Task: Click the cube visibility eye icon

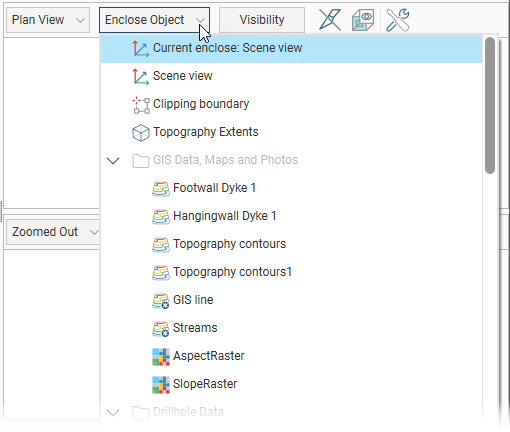Action: pos(363,20)
